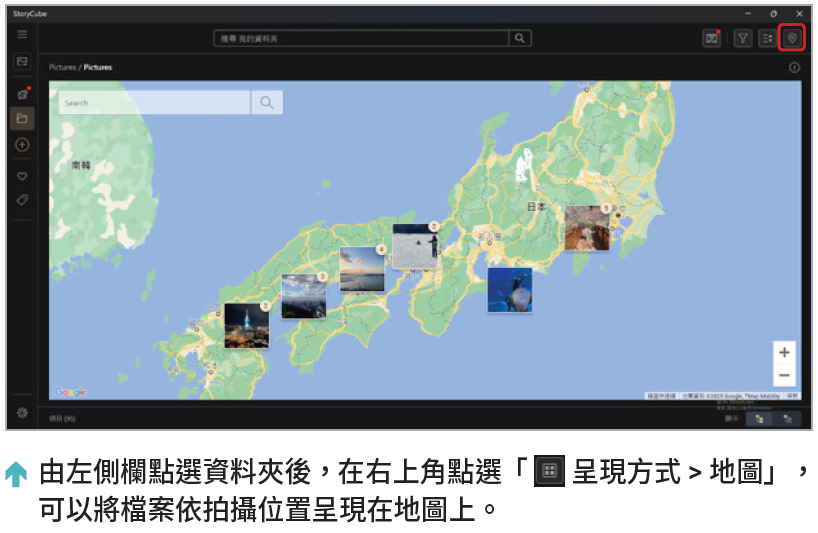
Task: Open the photo gallery icon in the sidebar
Action: (x=22, y=62)
